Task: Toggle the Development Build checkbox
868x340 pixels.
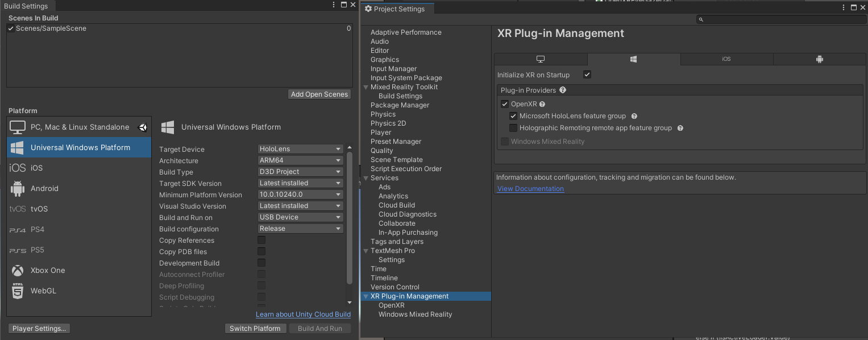Action: click(x=261, y=263)
